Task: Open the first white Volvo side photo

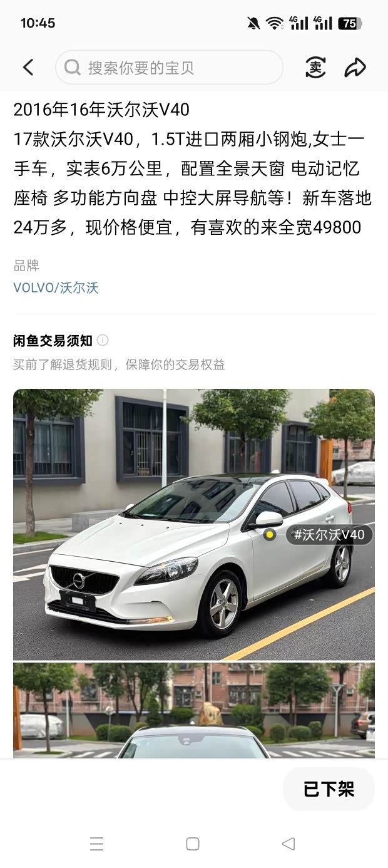Action: pyautogui.click(x=194, y=525)
